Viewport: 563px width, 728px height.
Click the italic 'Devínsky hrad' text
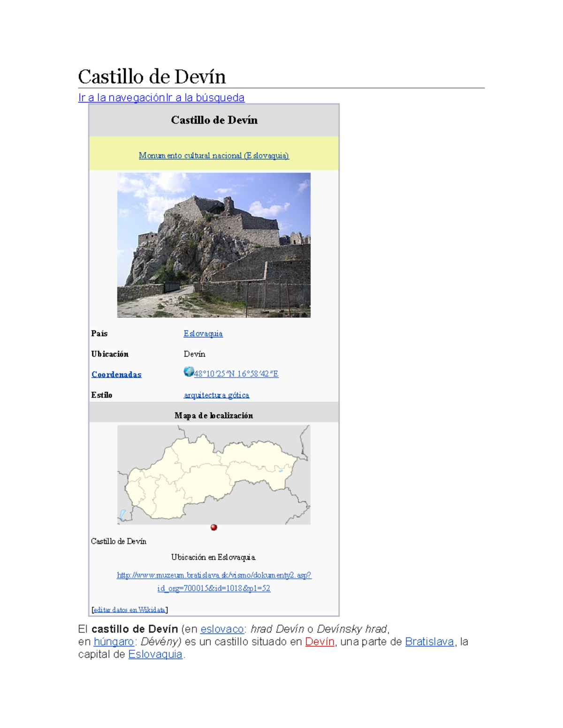coord(352,629)
